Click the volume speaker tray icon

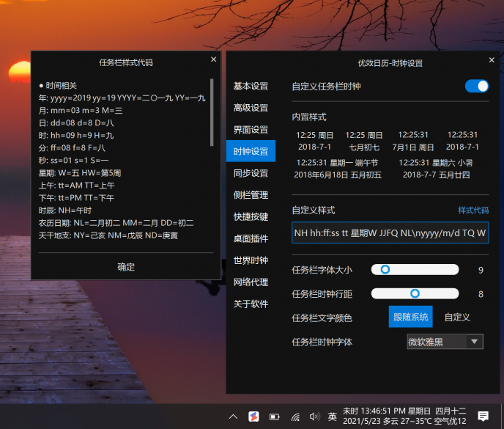(314, 417)
